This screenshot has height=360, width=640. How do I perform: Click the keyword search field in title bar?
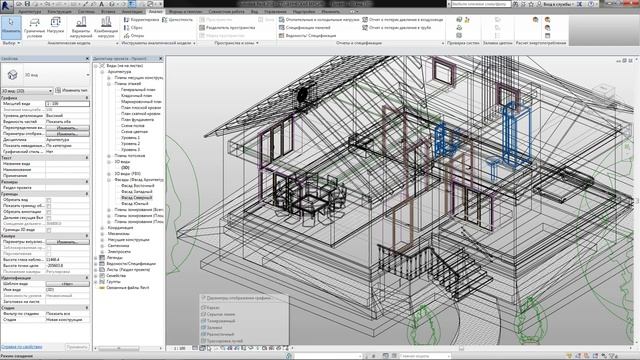tap(481, 4)
